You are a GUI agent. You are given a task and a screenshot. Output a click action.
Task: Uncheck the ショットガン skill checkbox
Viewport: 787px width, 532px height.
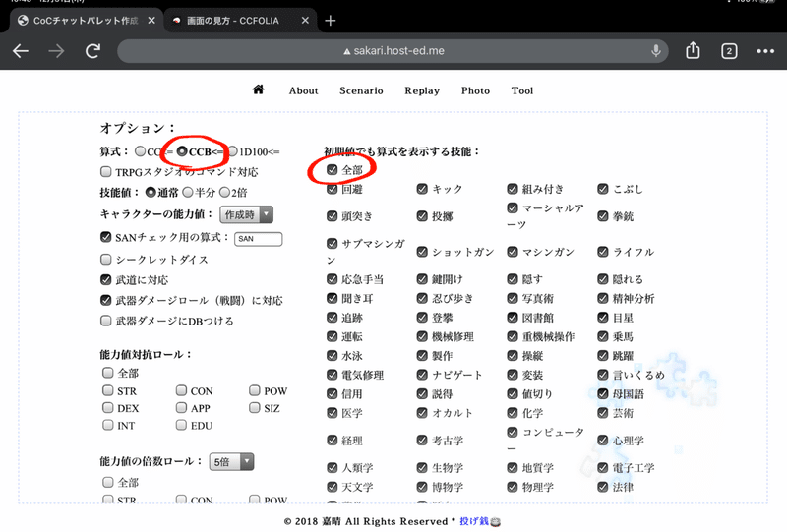click(x=422, y=252)
